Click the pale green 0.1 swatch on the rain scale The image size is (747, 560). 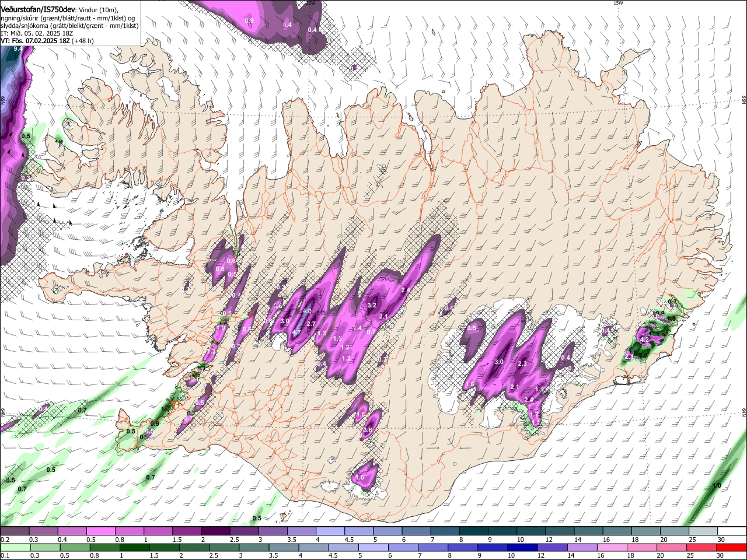[x=15, y=548]
